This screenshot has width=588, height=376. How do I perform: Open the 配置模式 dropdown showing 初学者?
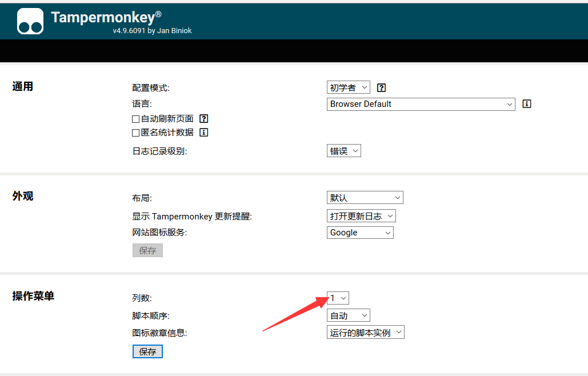(x=349, y=87)
